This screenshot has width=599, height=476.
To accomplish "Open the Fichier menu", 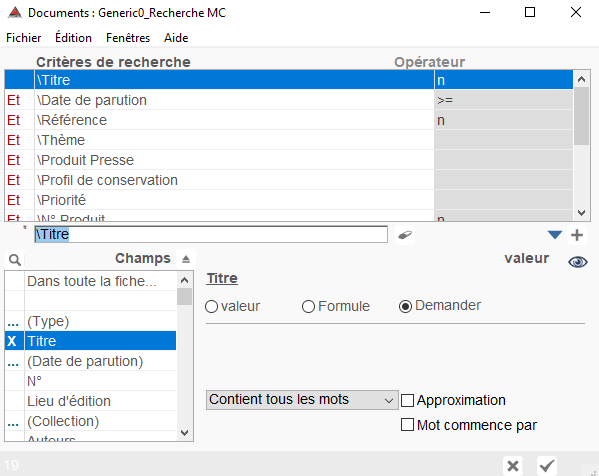I will [x=23, y=38].
